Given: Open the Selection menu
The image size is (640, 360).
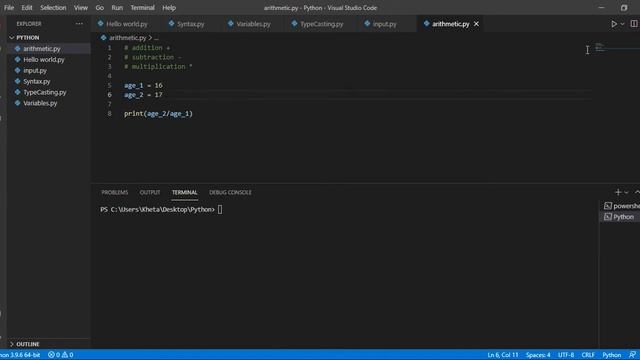Looking at the screenshot, I should (x=53, y=8).
